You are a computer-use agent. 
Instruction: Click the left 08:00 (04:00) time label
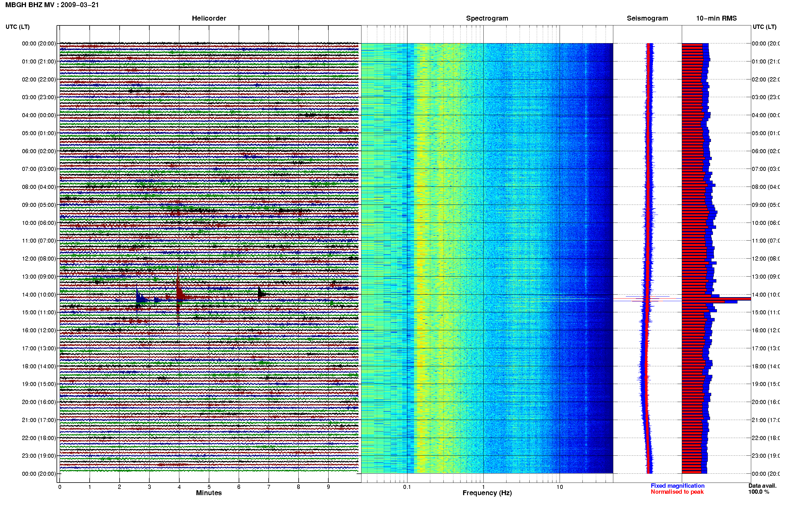pyautogui.click(x=39, y=187)
